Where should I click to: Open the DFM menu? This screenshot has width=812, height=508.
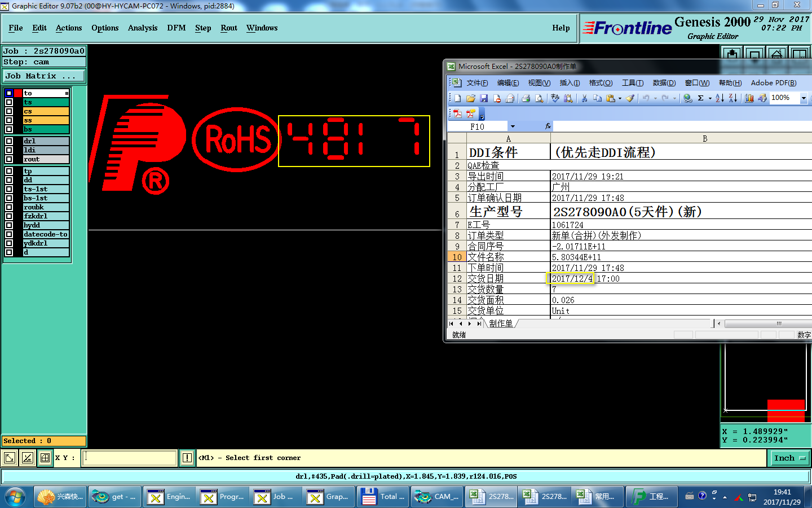[x=176, y=28]
